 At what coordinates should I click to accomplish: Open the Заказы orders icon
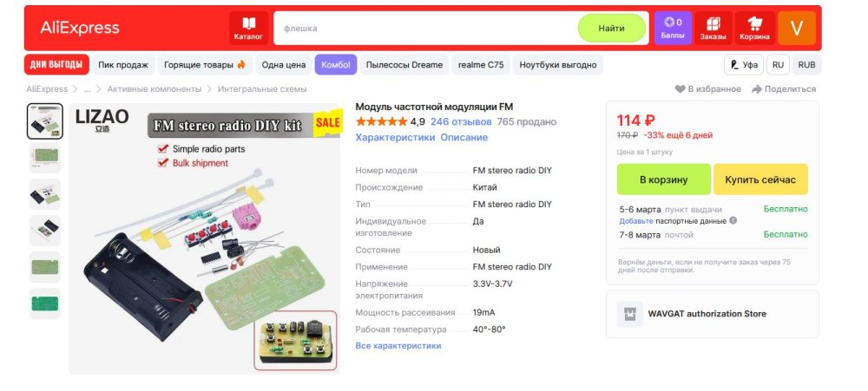coord(713,29)
